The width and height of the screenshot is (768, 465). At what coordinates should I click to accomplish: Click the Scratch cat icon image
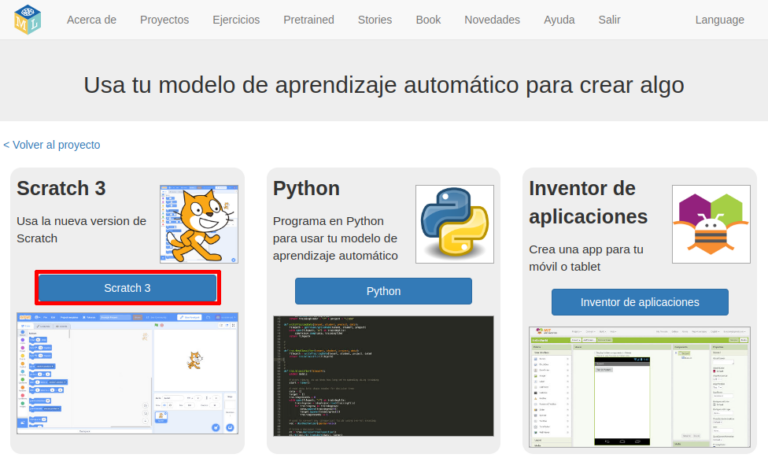199,223
